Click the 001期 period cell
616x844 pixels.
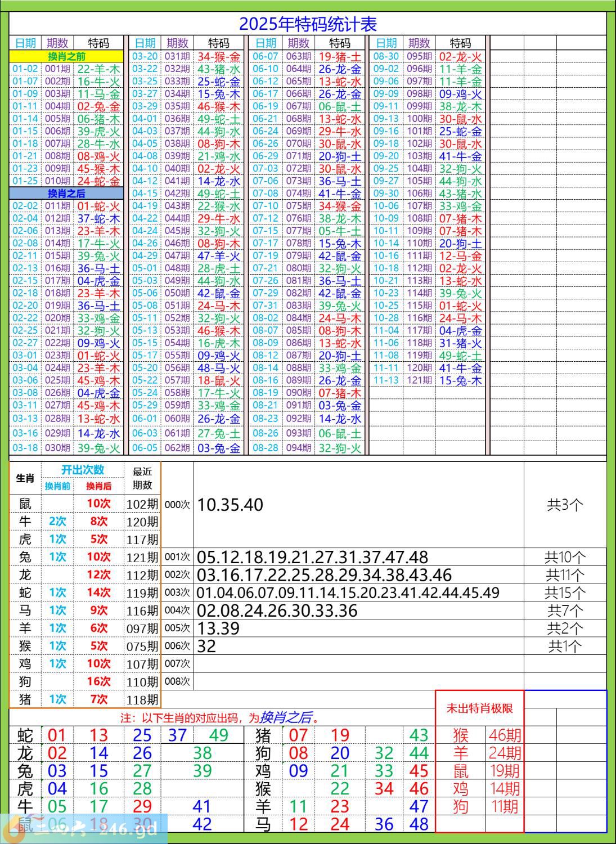57,69
